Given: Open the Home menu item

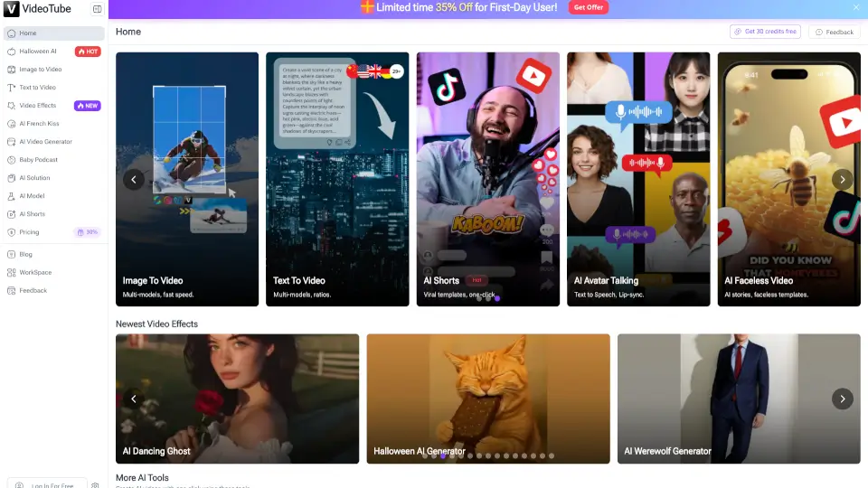Looking at the screenshot, I should click(53, 33).
